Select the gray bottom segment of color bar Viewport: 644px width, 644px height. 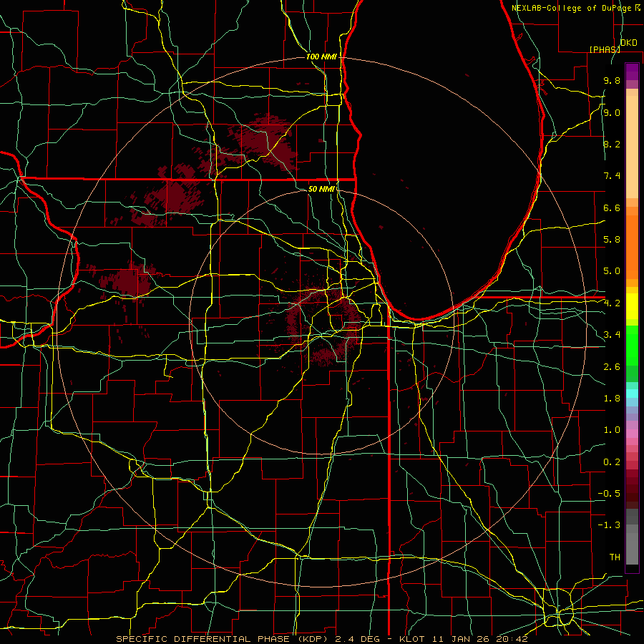pos(632,546)
